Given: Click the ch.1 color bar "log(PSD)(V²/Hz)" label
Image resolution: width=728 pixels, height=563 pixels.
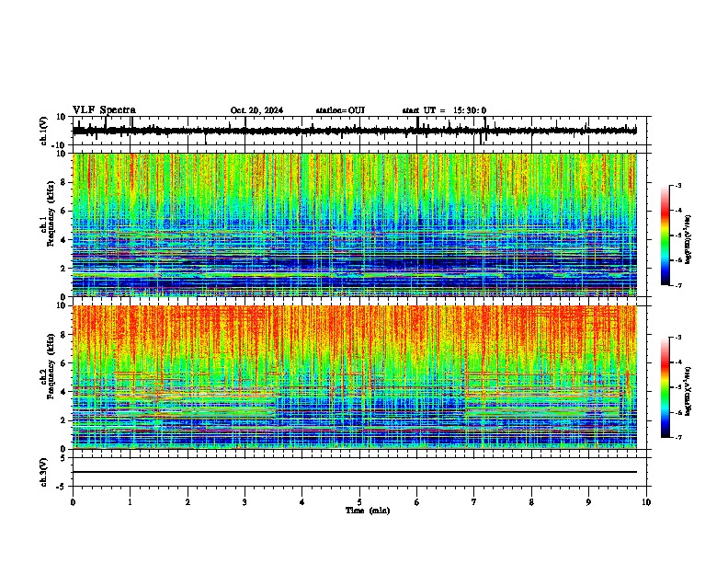Looking at the screenshot, I should pos(688,239).
